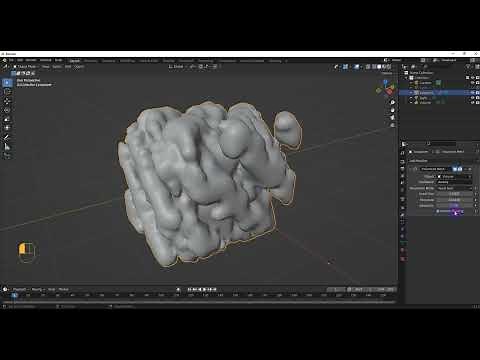Toggle snapping in the viewport header
480x360 pixels.
point(201,67)
